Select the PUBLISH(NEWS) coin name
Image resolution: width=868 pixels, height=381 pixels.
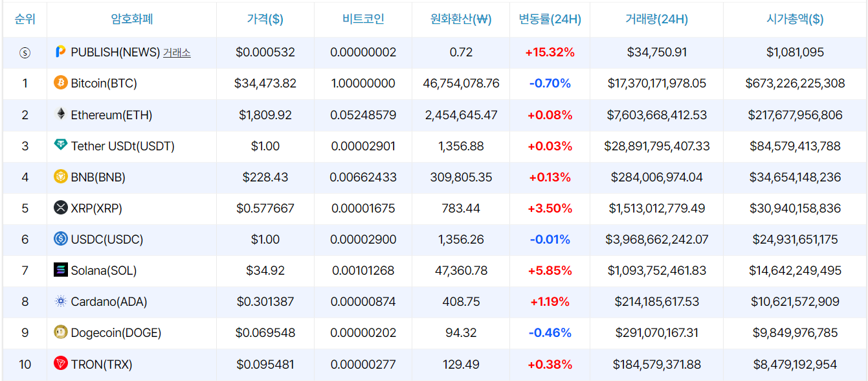[x=115, y=52]
